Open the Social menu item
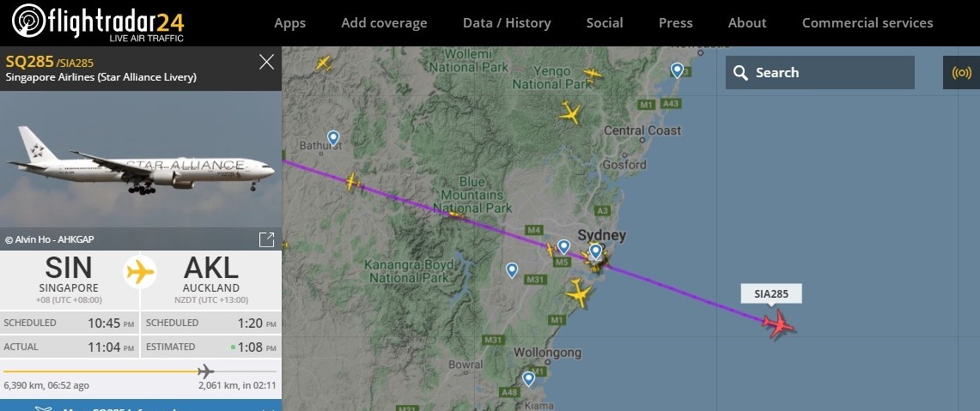The width and height of the screenshot is (980, 411). 605,23
